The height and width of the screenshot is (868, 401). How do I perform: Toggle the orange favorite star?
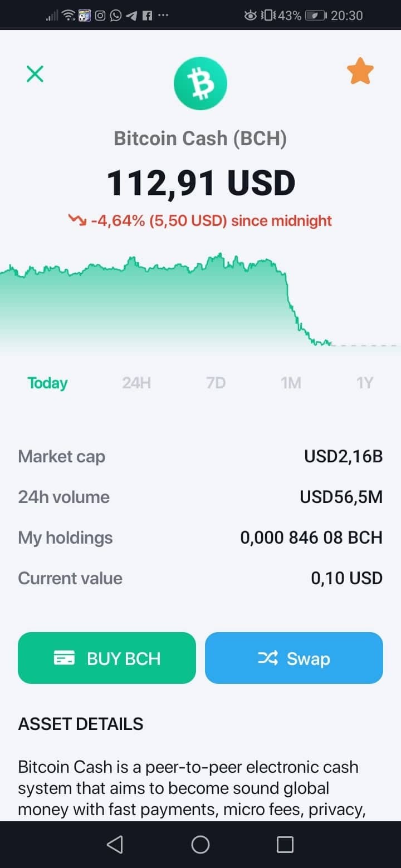tap(360, 71)
